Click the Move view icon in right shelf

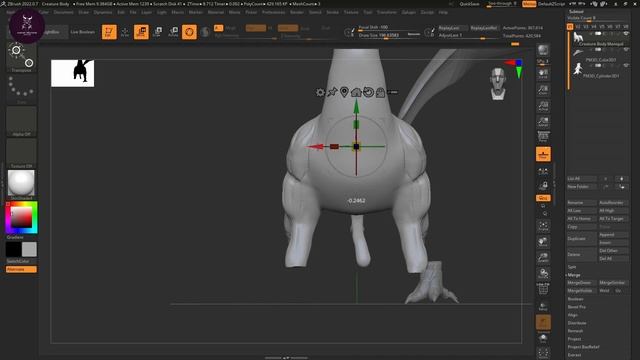click(x=543, y=242)
